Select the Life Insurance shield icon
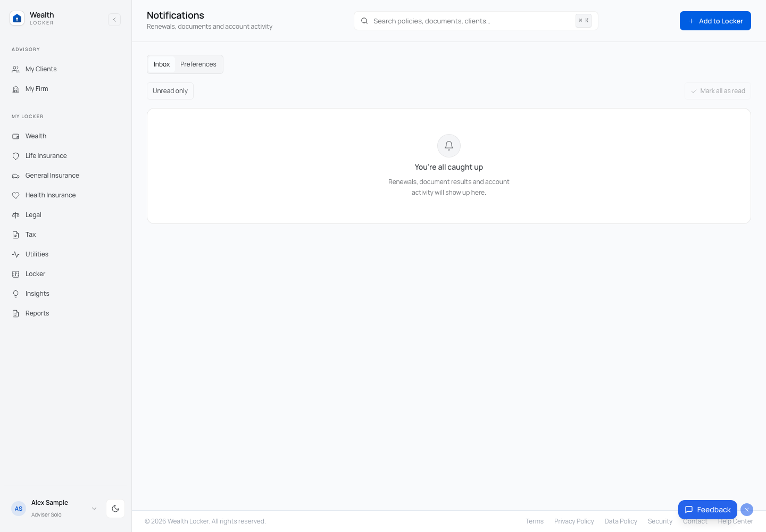 (x=16, y=156)
